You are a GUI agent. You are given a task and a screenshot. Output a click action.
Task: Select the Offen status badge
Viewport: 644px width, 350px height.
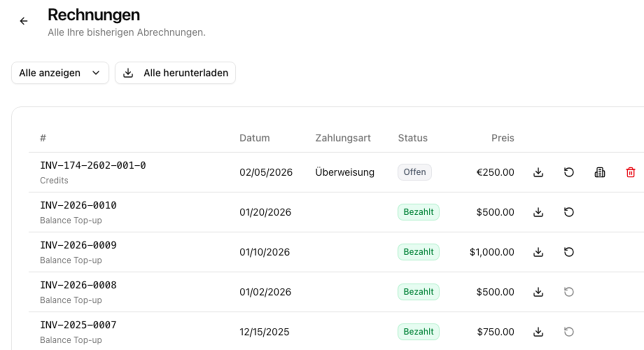(414, 172)
